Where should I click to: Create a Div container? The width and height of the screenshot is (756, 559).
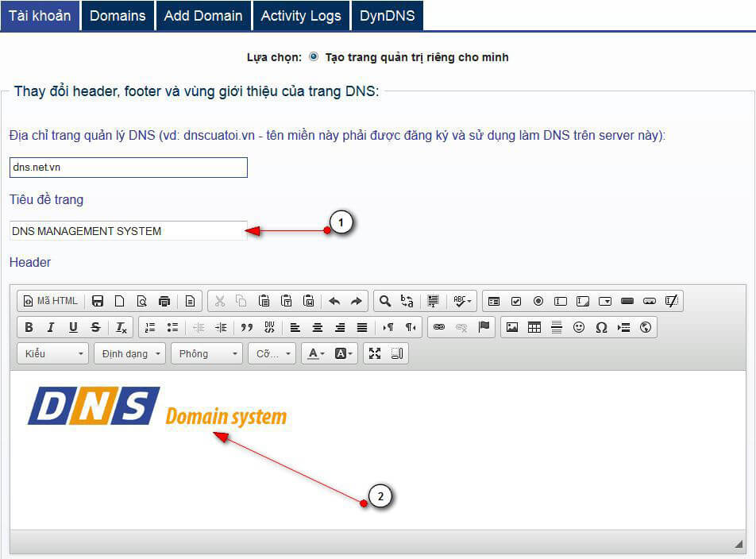click(269, 328)
